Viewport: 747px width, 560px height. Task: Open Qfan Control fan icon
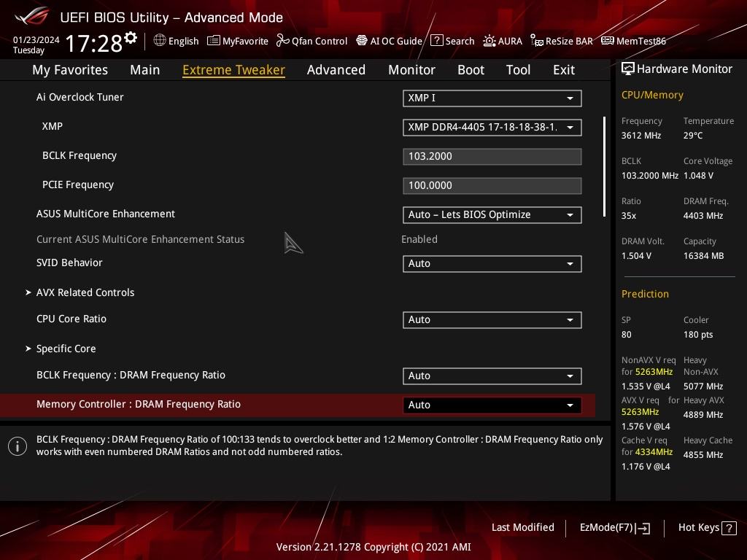click(282, 41)
